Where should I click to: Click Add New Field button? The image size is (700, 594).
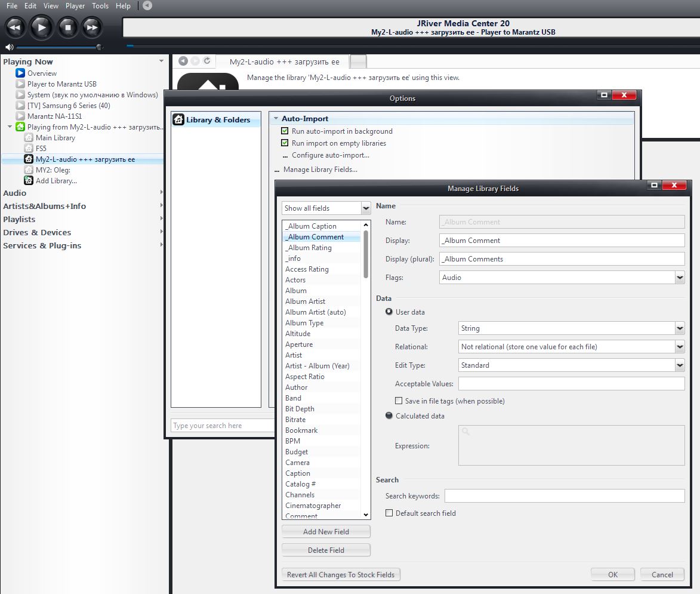[x=326, y=531]
